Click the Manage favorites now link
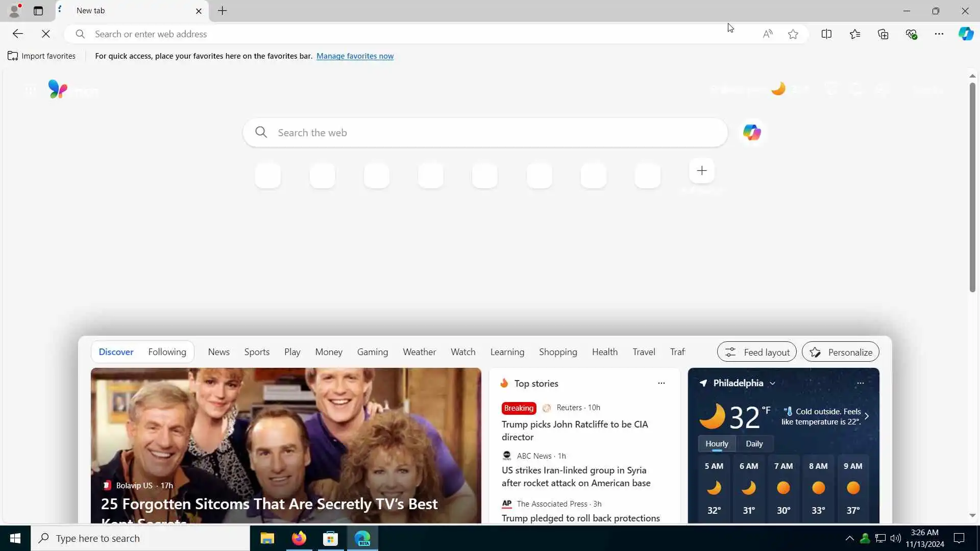Image resolution: width=980 pixels, height=551 pixels. (355, 56)
